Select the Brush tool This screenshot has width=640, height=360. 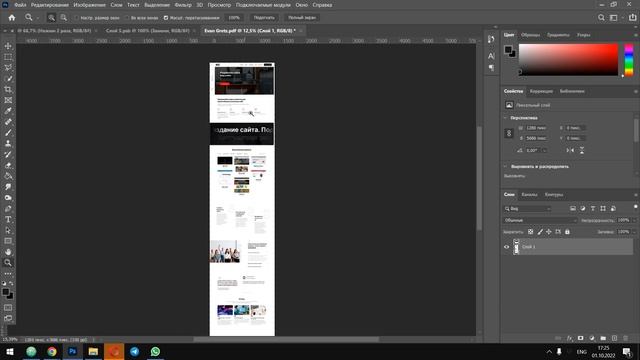[x=8, y=133]
